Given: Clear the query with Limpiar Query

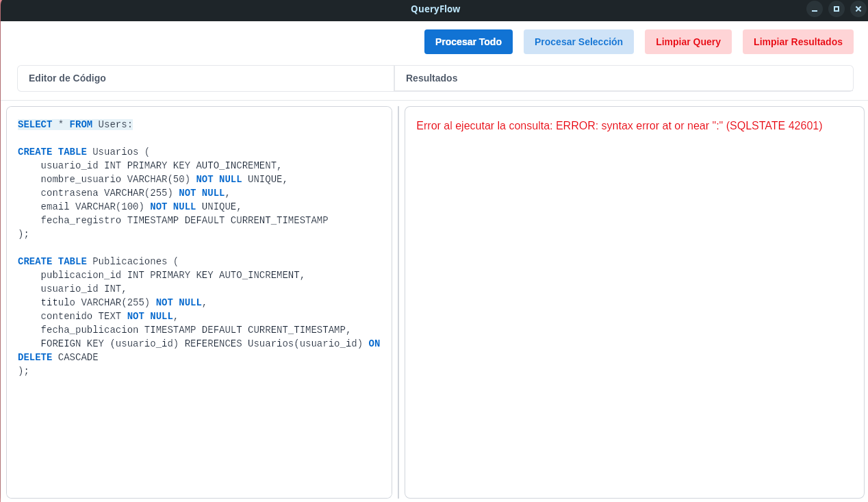Looking at the screenshot, I should [x=688, y=42].
